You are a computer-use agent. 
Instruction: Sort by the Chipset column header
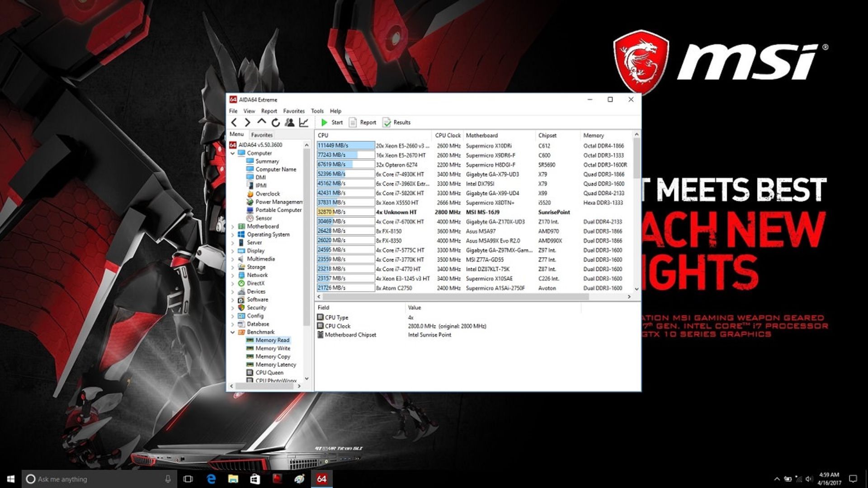[558, 135]
